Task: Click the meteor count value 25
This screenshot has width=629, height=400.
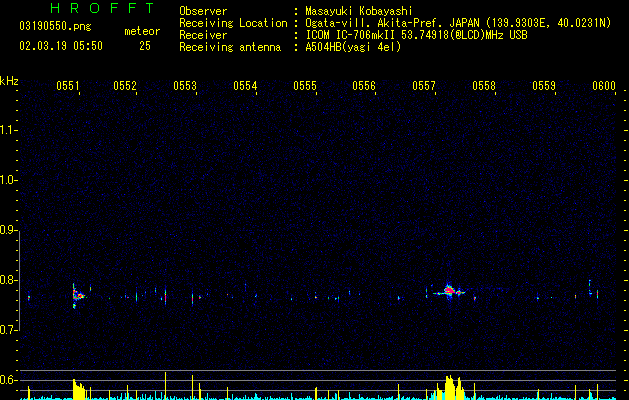Action: tap(145, 46)
